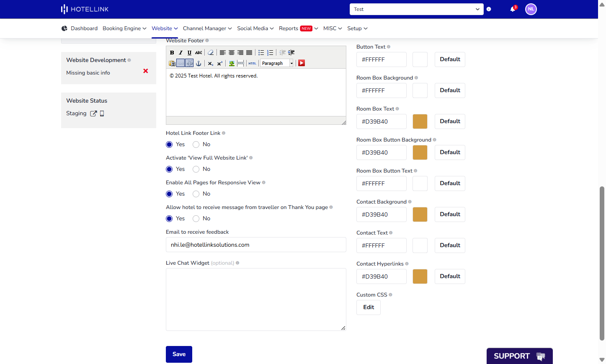Expand the Reports menu
606x364 pixels.
coord(299,28)
